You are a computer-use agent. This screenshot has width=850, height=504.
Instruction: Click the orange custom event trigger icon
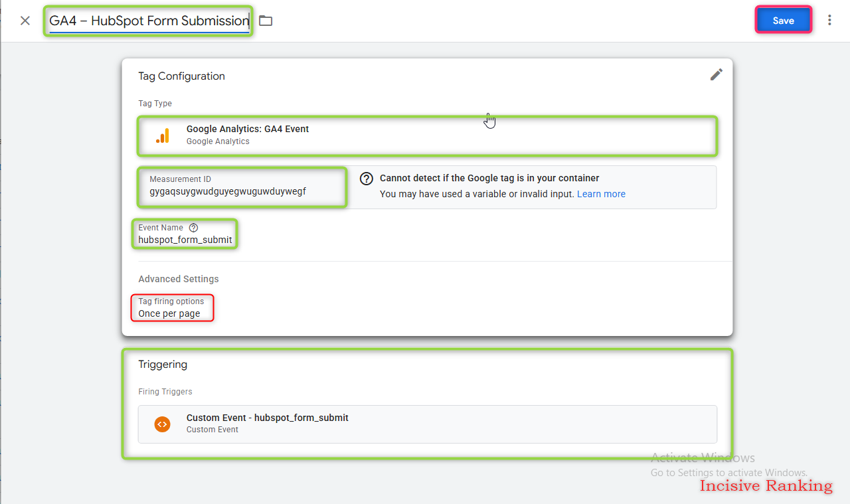tap(162, 424)
